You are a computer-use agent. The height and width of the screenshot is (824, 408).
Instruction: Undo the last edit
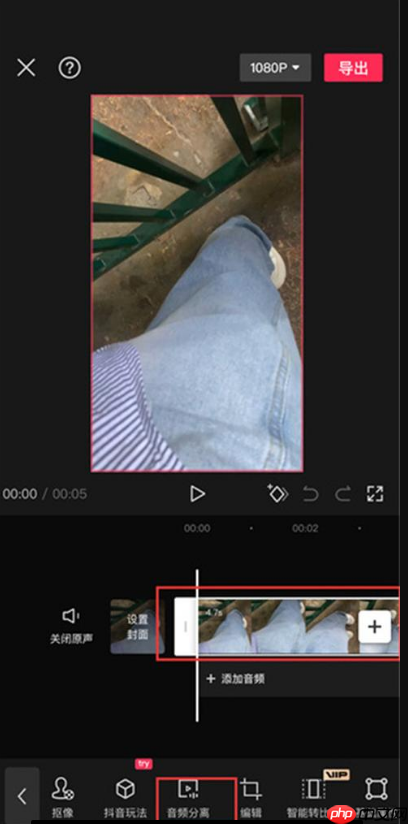(311, 494)
